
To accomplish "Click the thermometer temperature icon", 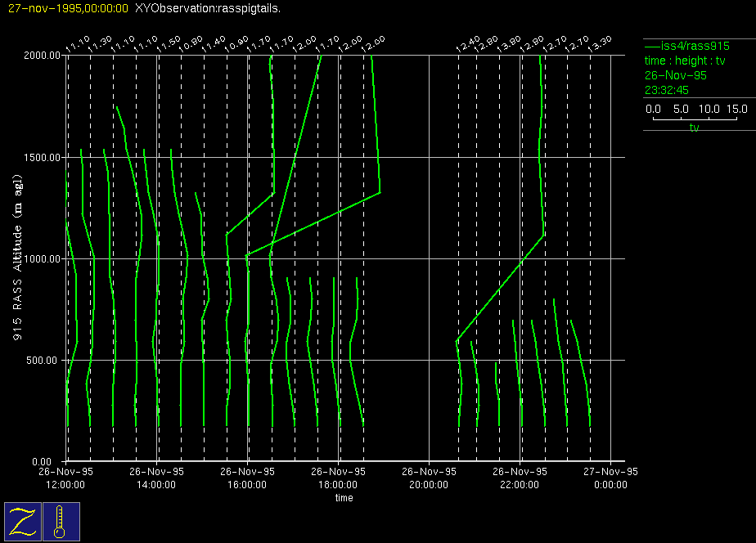I will tap(60, 521).
